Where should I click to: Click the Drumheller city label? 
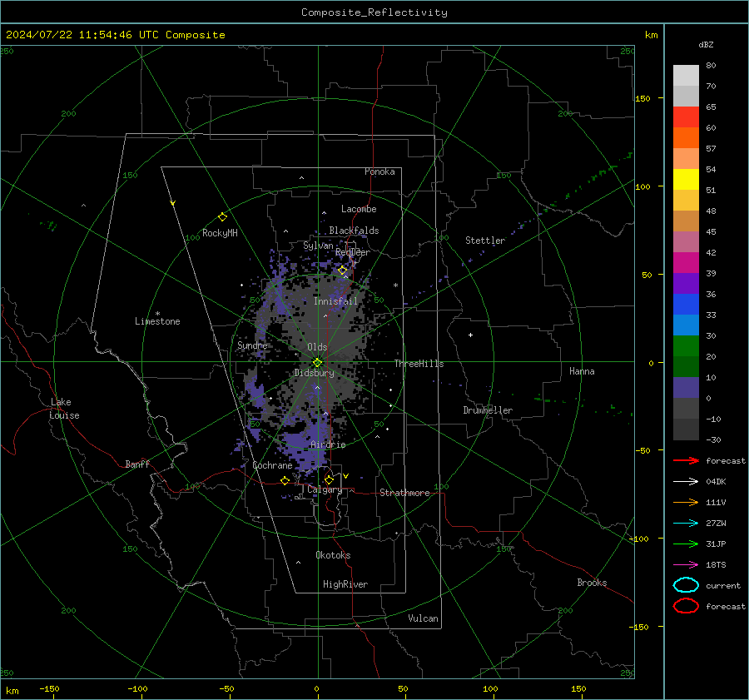pyautogui.click(x=488, y=410)
